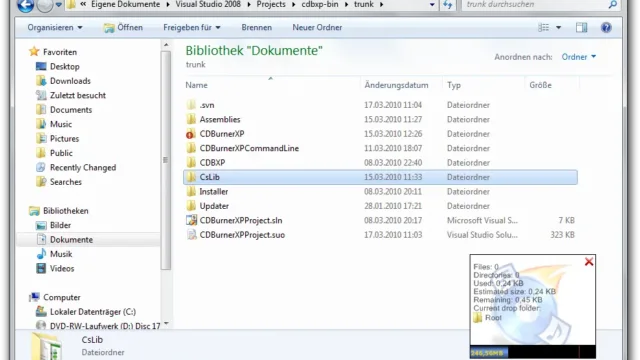Click the refresh button beside address bar
The image size is (640, 360).
point(448,5)
